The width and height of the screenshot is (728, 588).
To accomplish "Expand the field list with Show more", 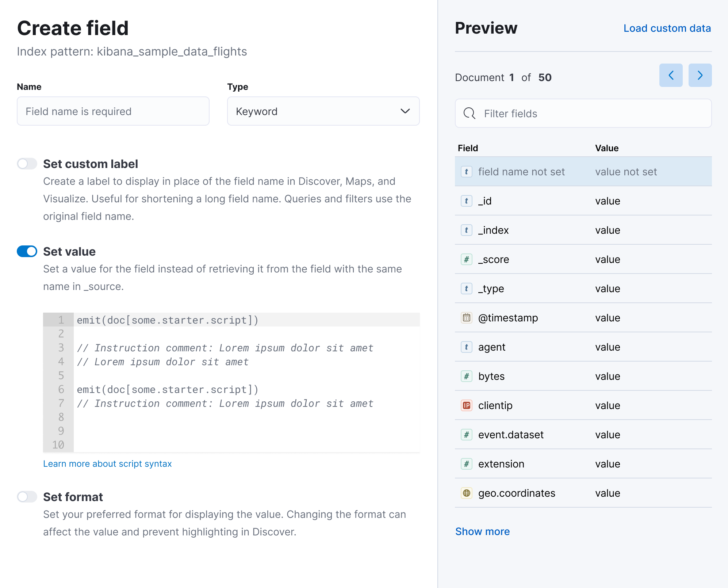I will click(483, 531).
